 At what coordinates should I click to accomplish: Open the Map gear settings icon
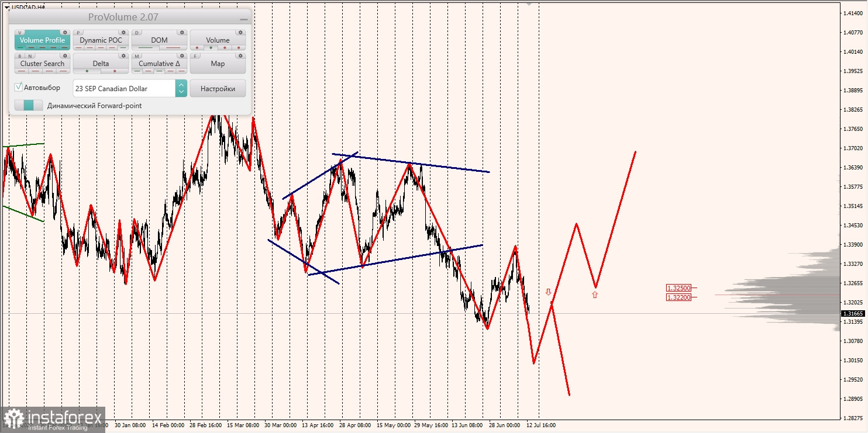coord(240,56)
